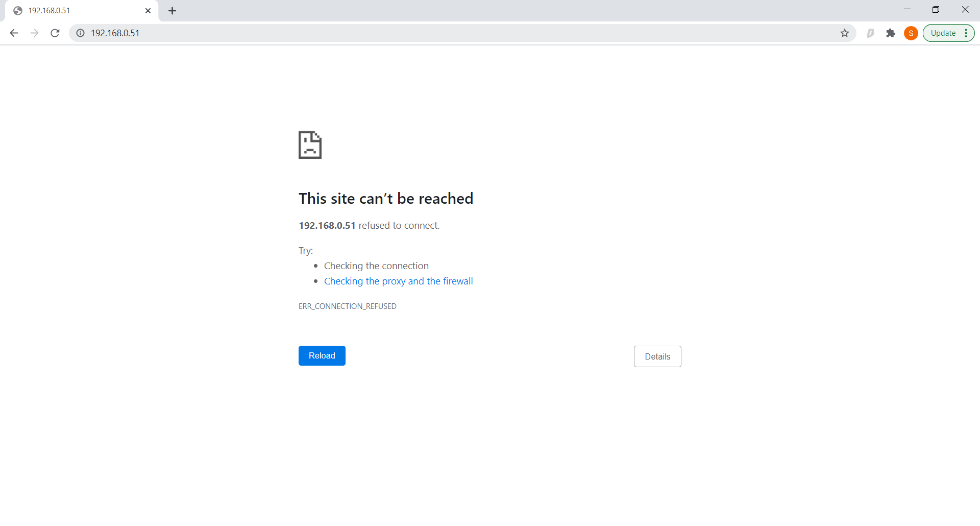Open site information via the info icon
This screenshot has height=526, width=980.
[80, 33]
